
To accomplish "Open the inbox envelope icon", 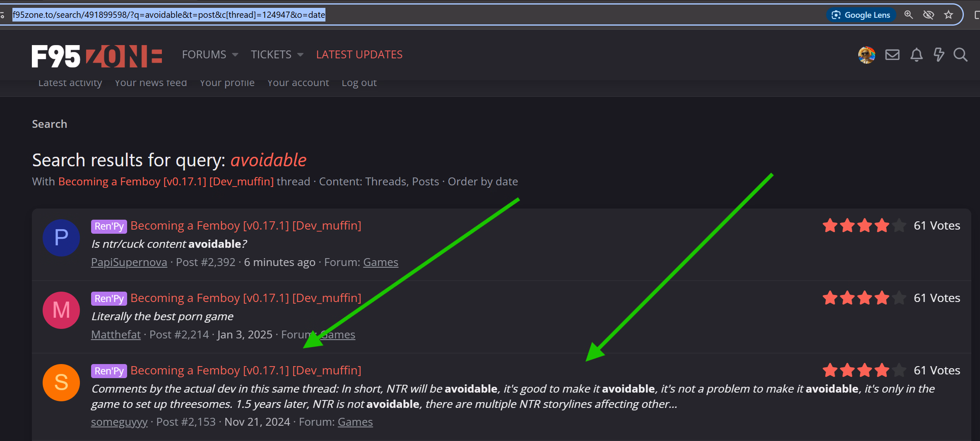I will point(892,55).
